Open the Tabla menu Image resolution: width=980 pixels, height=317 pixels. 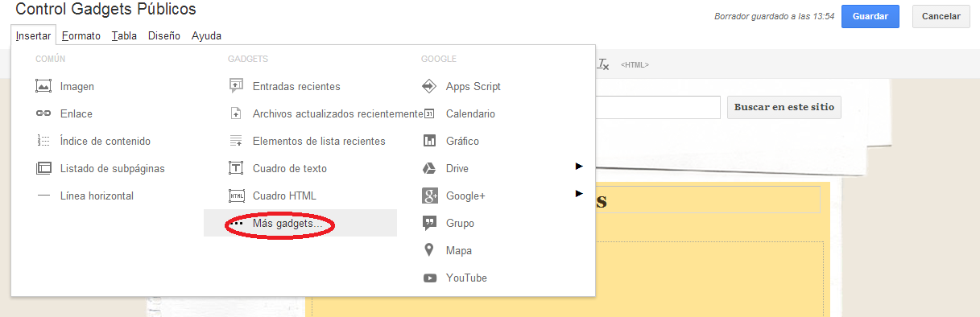pyautogui.click(x=124, y=35)
